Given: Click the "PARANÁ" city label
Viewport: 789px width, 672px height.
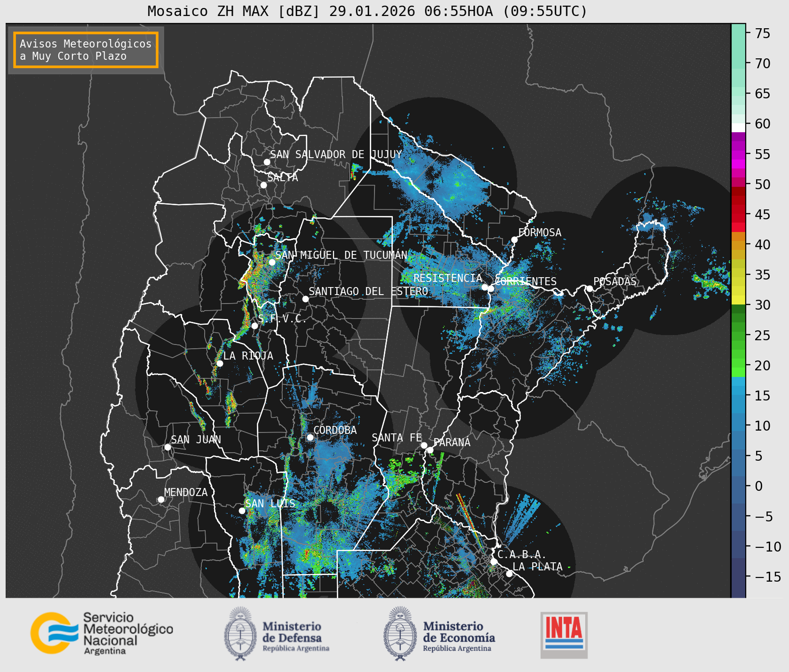Looking at the screenshot, I should pos(452,442).
